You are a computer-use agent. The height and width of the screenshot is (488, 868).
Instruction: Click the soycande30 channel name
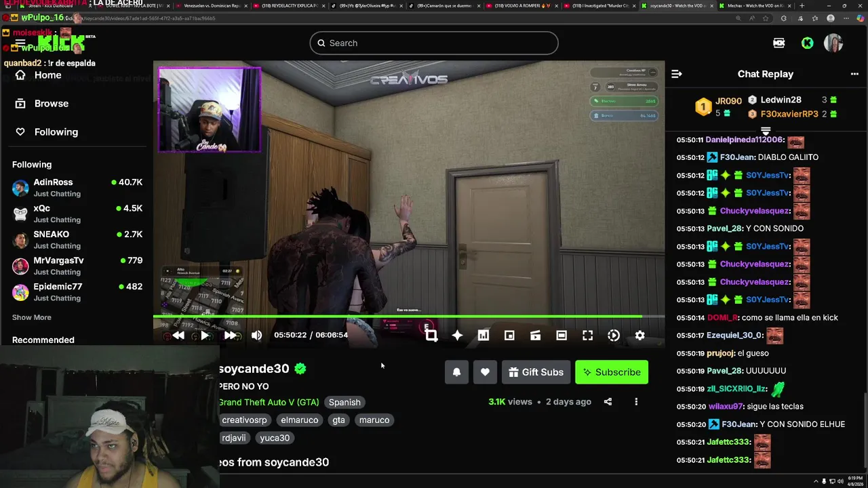[254, 369]
